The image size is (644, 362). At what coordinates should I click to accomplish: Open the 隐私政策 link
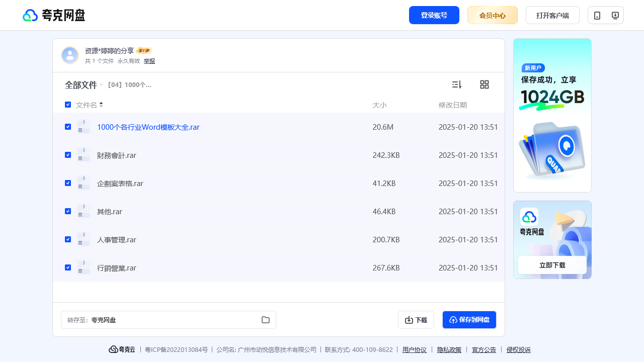(449, 349)
